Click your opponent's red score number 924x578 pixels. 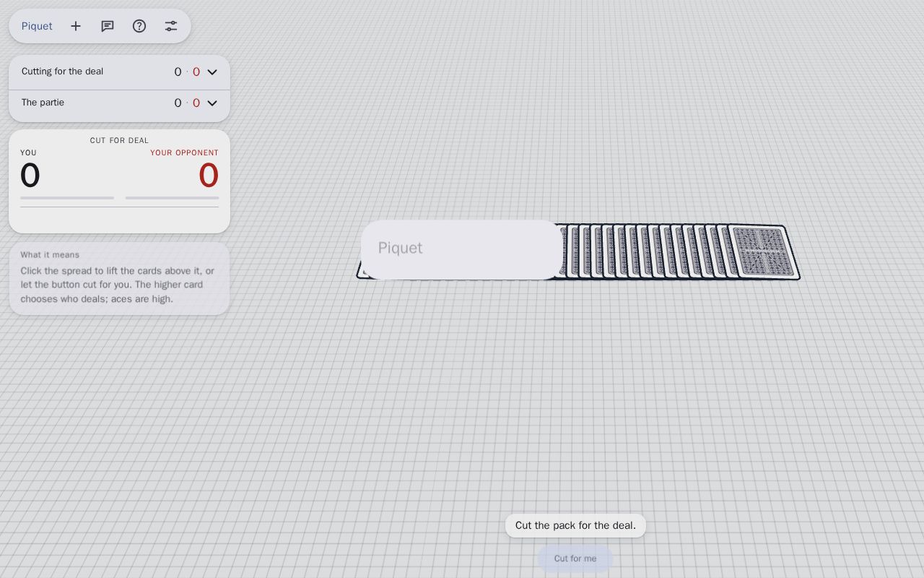click(209, 176)
